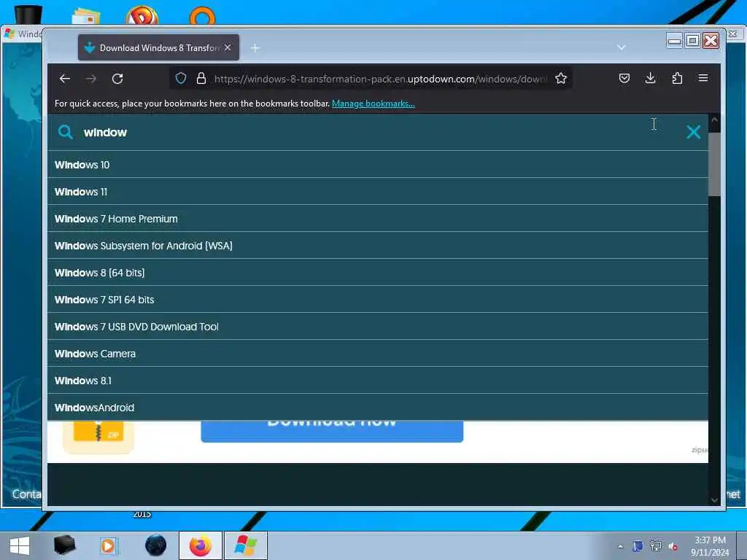
Task: Switch to Firefox in the taskbar
Action: click(201, 545)
